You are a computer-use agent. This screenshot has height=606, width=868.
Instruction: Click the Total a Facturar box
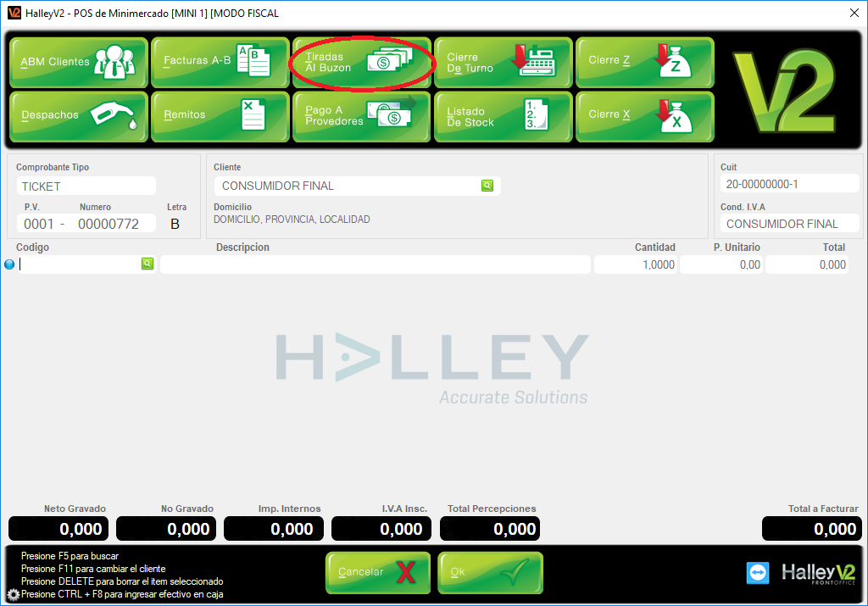[812, 529]
